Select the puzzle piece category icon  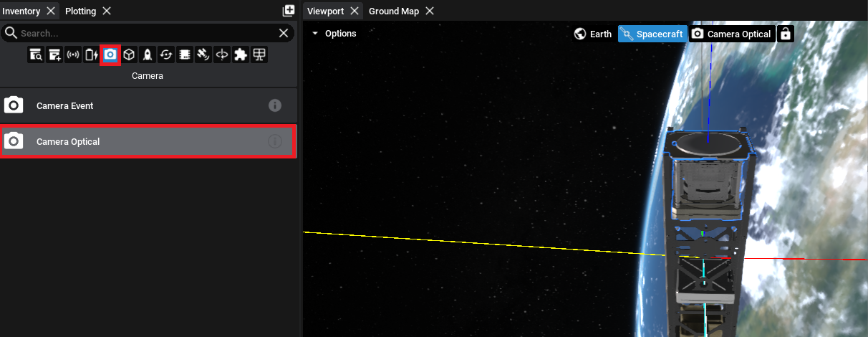(241, 54)
